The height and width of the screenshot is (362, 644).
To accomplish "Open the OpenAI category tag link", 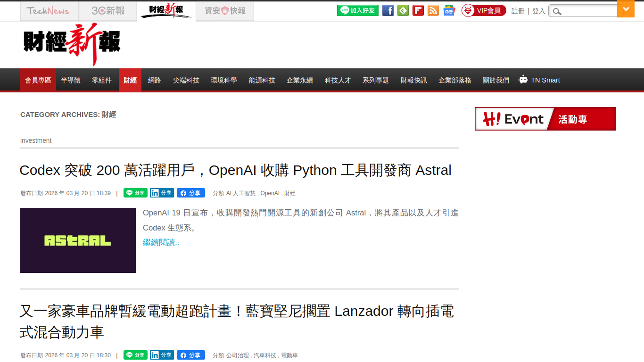I will pyautogui.click(x=270, y=193).
